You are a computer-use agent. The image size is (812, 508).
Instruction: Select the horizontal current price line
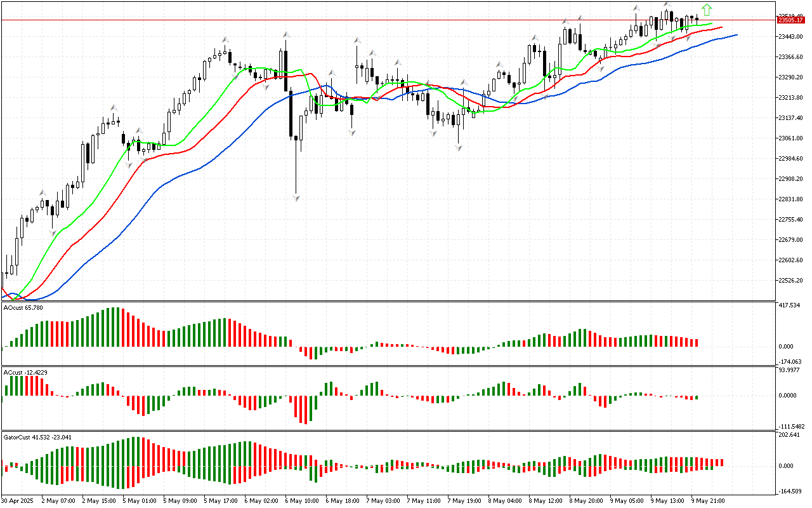[x=381, y=20]
